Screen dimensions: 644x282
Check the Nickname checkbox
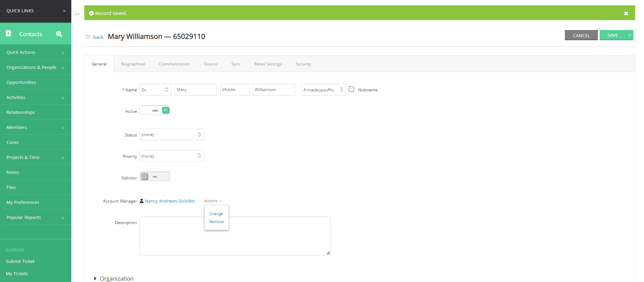[352, 89]
